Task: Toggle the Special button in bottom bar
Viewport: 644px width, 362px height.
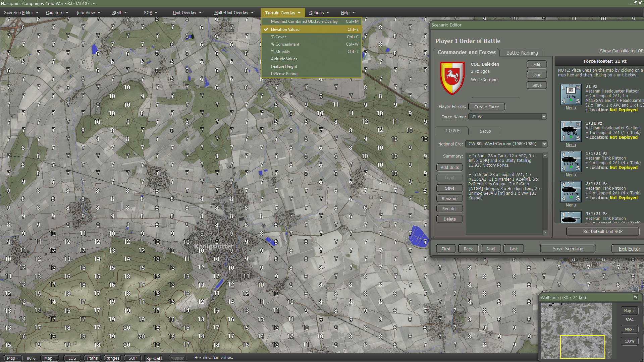Action: point(153,358)
